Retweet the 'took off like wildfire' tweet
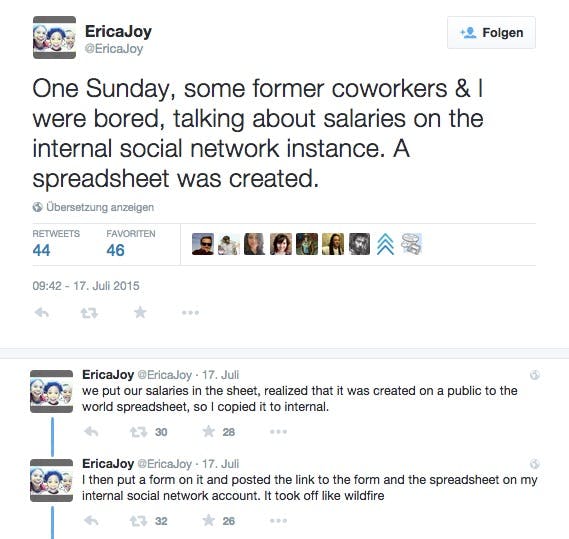Screen dimensions: 569x539 tap(138, 521)
